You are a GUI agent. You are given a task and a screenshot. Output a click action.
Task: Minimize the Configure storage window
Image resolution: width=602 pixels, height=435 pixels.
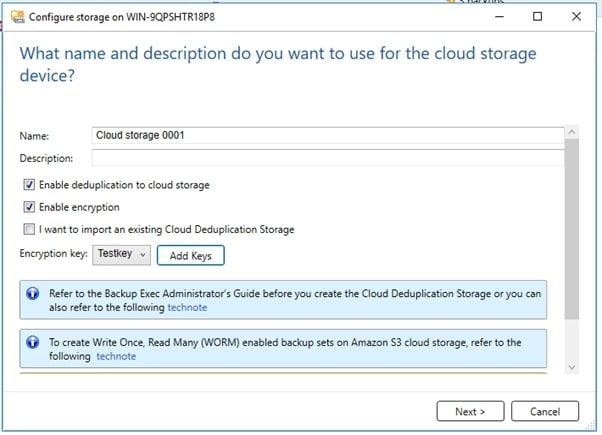(494, 17)
